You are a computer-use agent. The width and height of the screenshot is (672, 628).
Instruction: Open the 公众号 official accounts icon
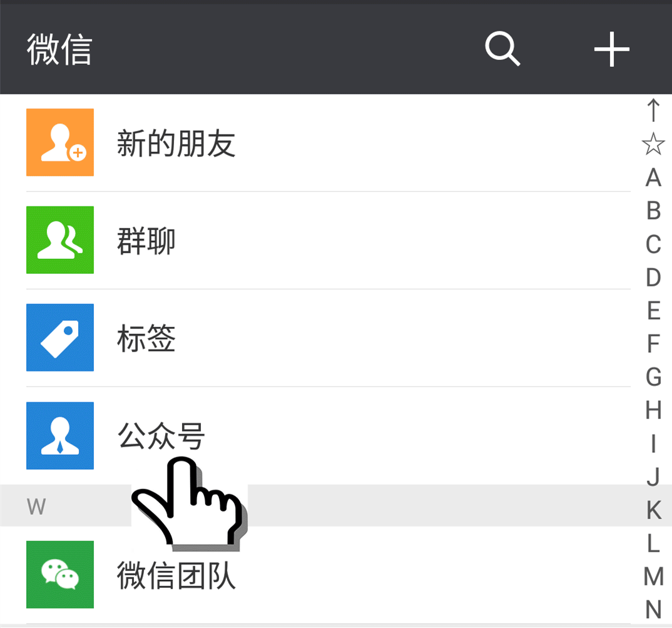60,435
